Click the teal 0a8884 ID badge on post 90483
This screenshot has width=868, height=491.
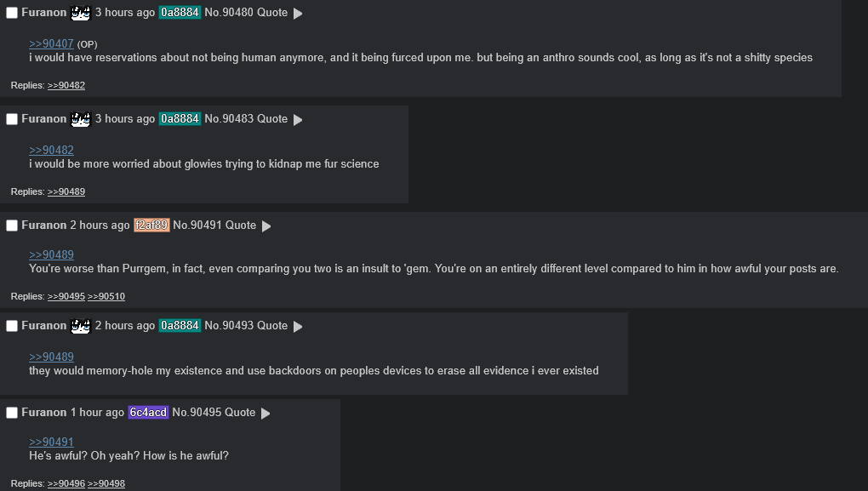pyautogui.click(x=180, y=119)
